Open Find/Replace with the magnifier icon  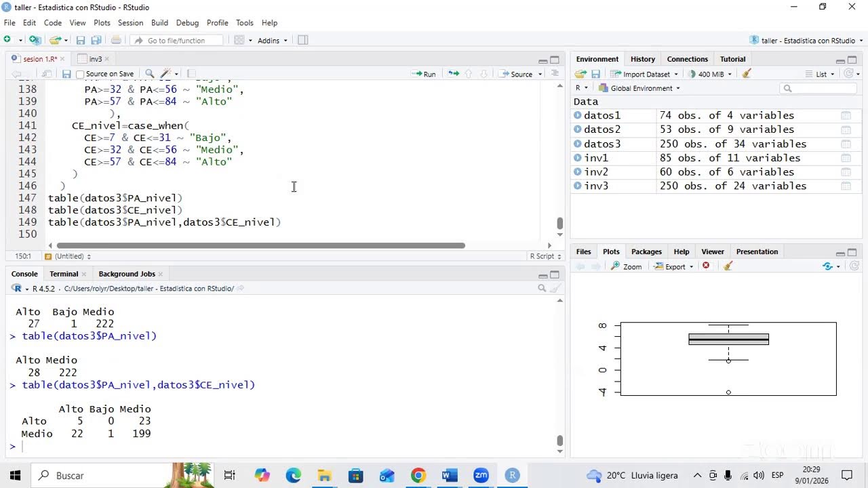point(149,74)
